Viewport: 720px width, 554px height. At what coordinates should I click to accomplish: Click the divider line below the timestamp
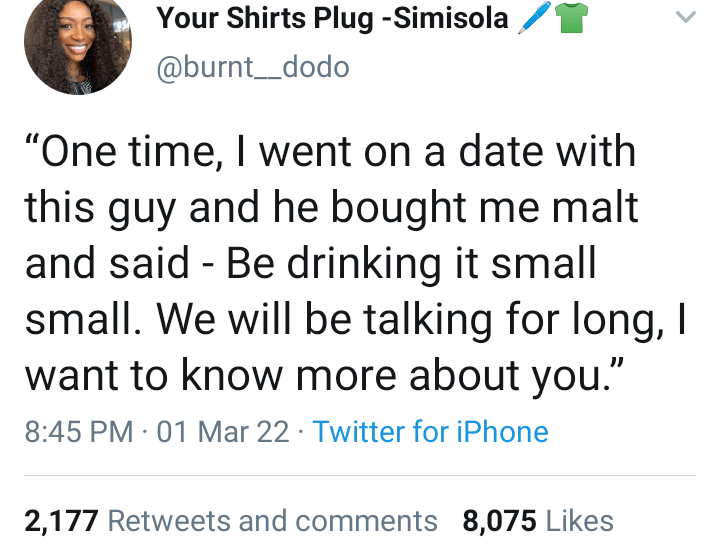[x=360, y=475]
